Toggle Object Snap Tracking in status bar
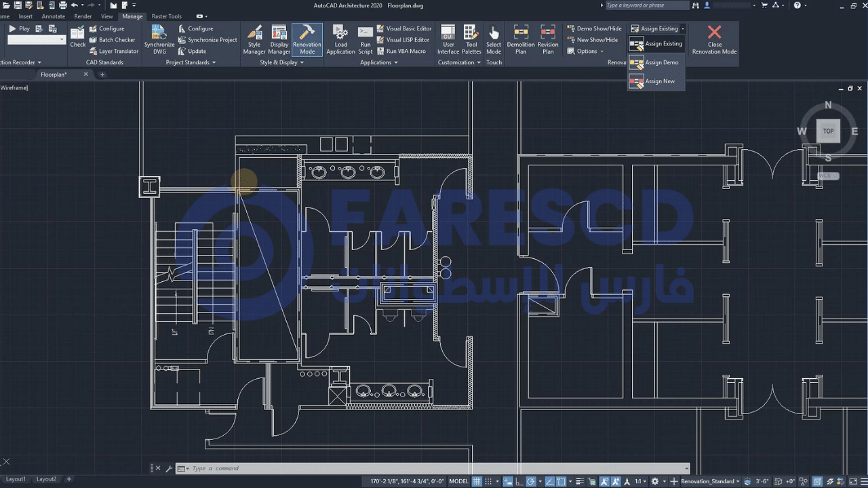Image resolution: width=868 pixels, height=488 pixels. 549,481
